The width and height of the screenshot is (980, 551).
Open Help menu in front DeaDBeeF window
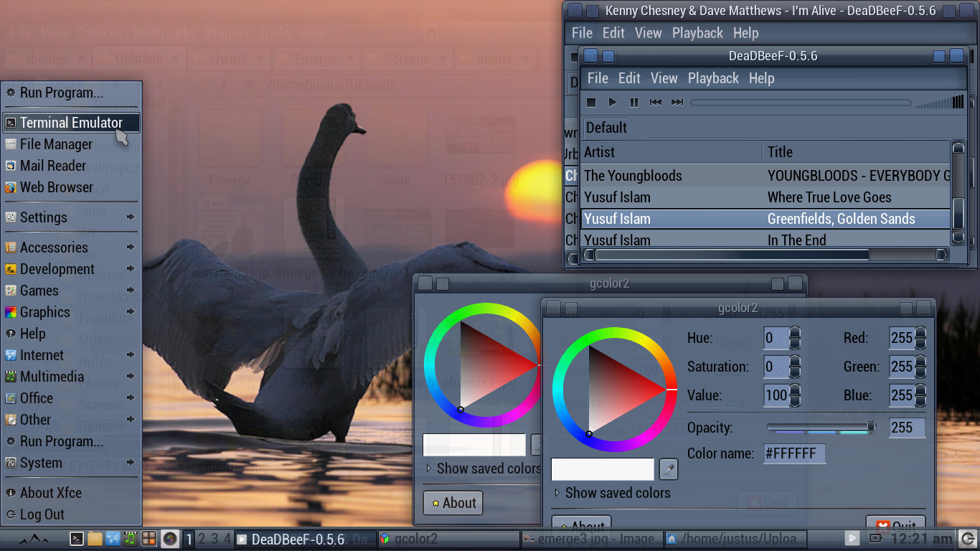tap(761, 78)
